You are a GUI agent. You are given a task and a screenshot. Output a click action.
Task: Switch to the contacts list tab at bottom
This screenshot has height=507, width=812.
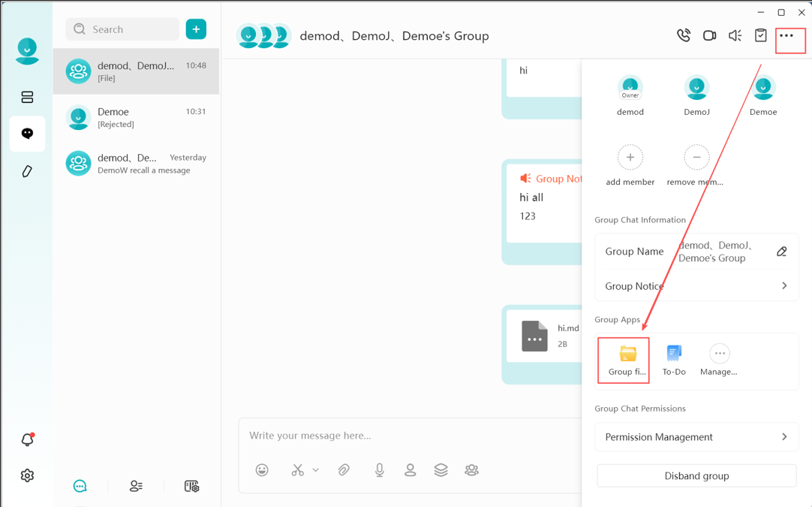(x=136, y=486)
